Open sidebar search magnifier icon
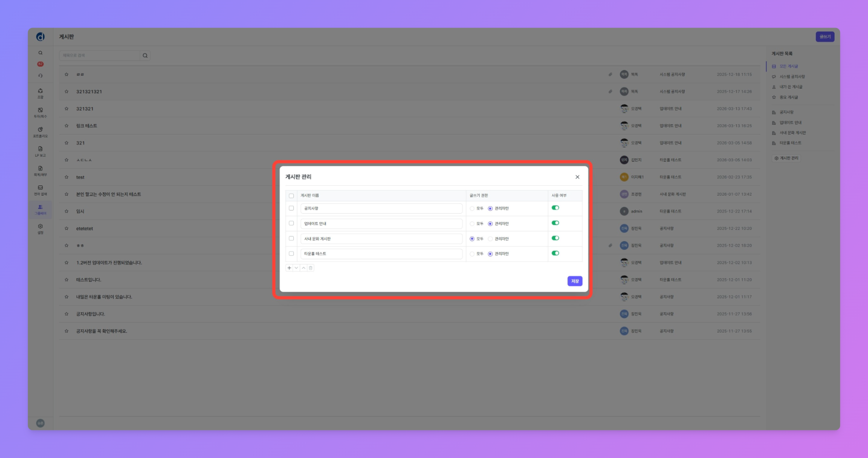The image size is (868, 458). click(x=40, y=53)
